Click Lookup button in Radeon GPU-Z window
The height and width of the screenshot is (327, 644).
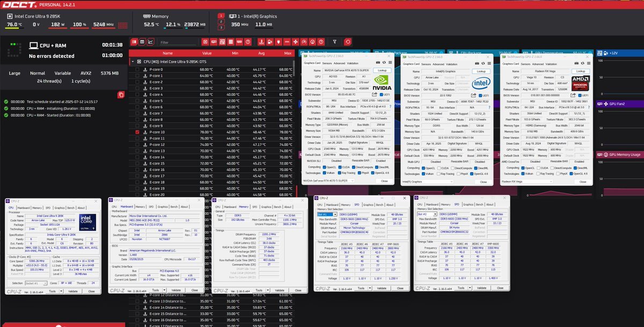581,71
